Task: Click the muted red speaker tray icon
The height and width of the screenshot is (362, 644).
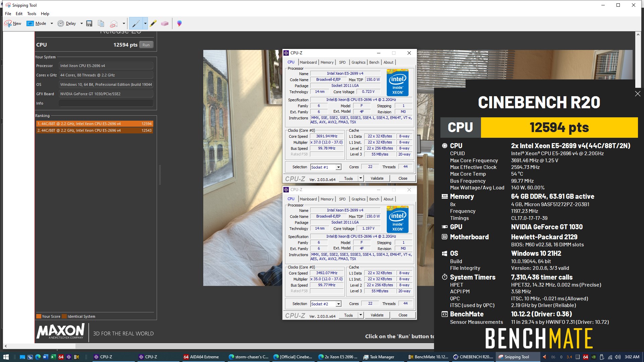Action: 544,357
